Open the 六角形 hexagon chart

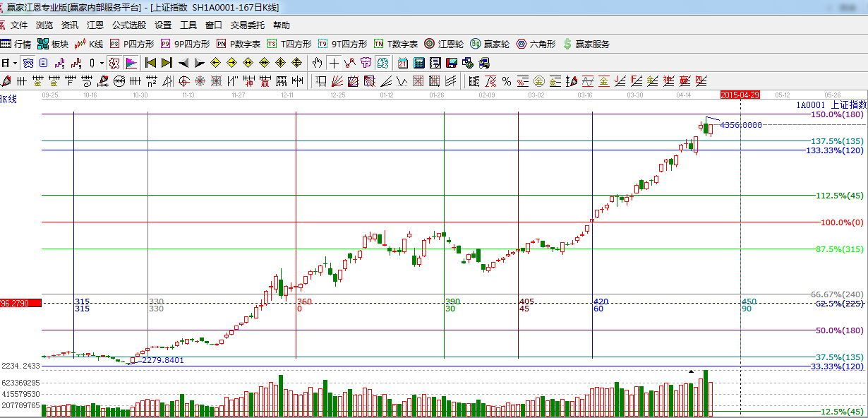pos(538,44)
